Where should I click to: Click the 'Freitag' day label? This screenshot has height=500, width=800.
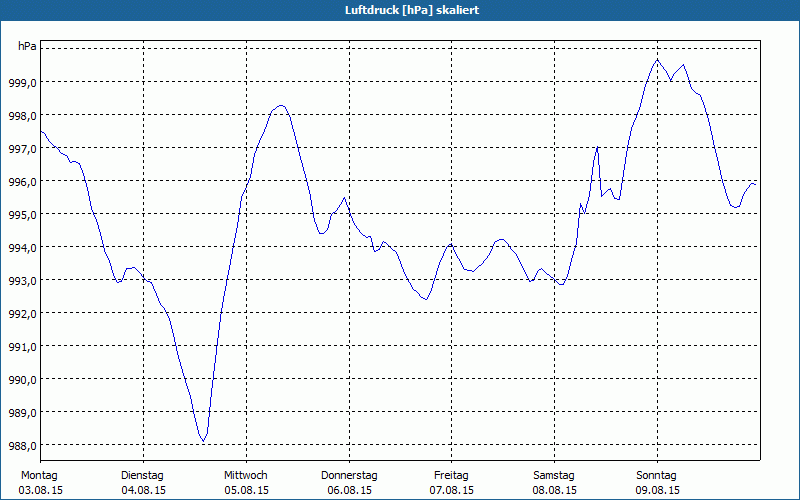tap(452, 476)
